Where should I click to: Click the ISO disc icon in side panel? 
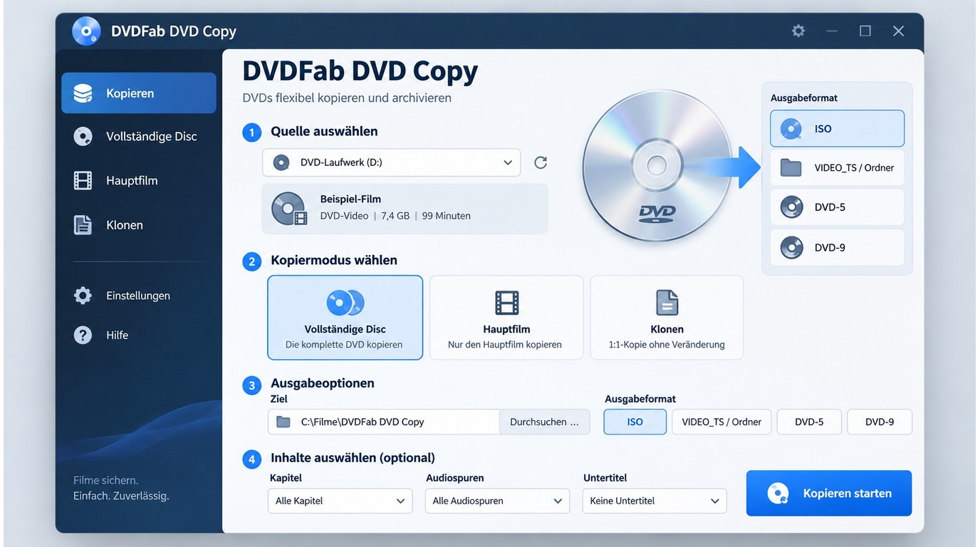click(791, 129)
